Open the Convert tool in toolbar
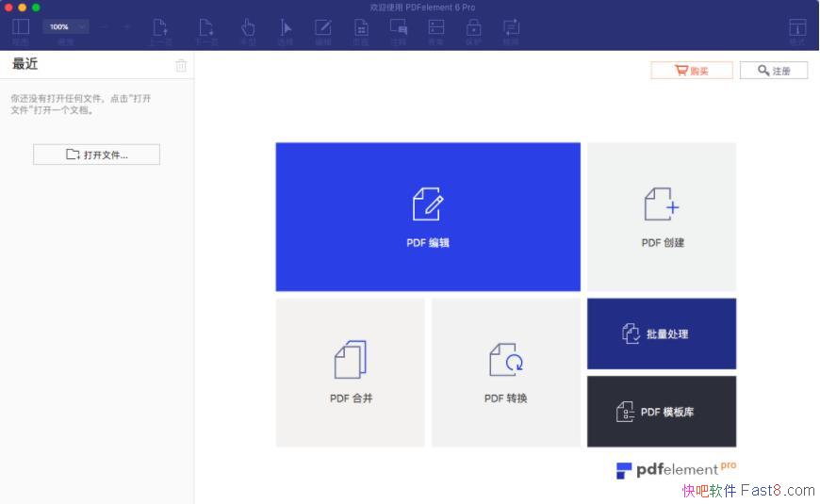The height and width of the screenshot is (504, 820). coord(511,27)
